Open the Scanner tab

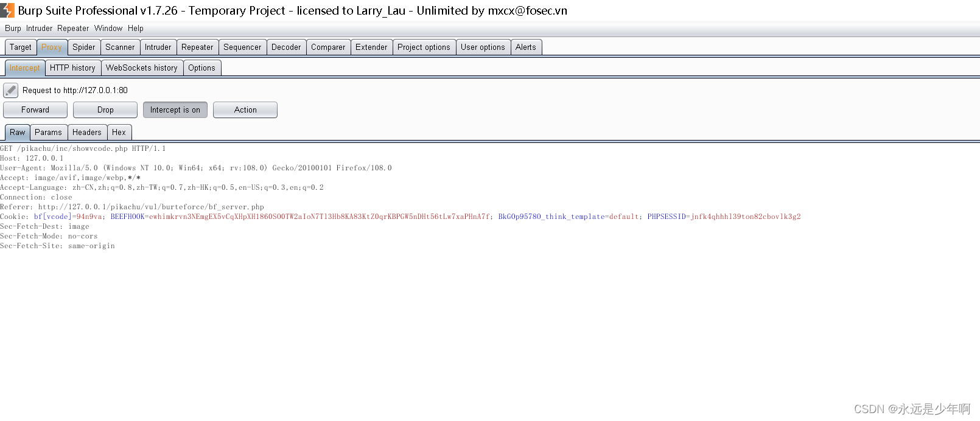pyautogui.click(x=120, y=47)
